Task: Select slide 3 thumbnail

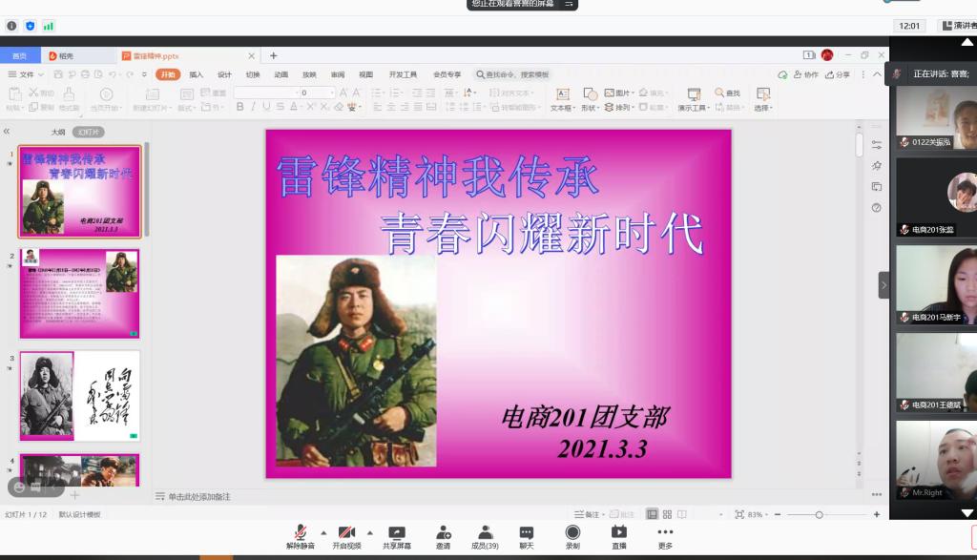Action: pos(80,396)
